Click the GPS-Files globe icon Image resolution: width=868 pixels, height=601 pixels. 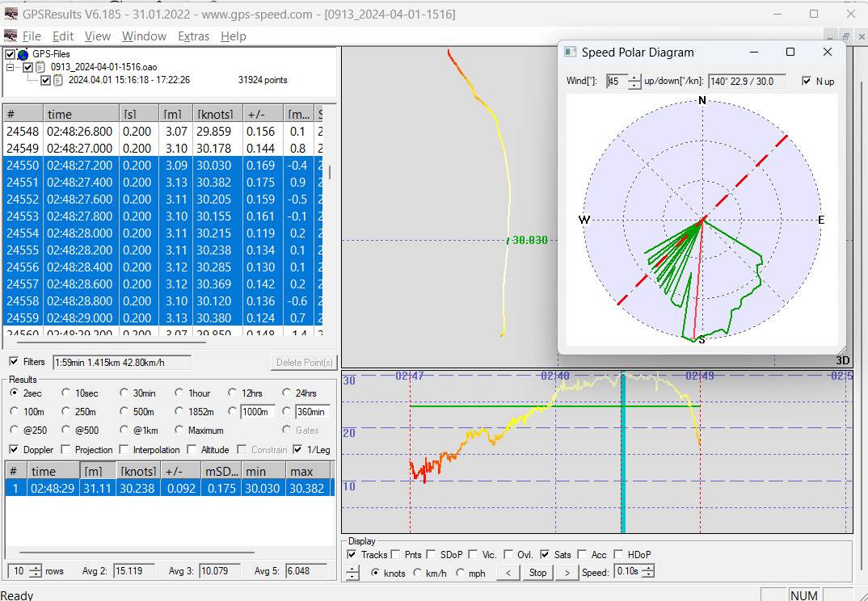(x=23, y=54)
